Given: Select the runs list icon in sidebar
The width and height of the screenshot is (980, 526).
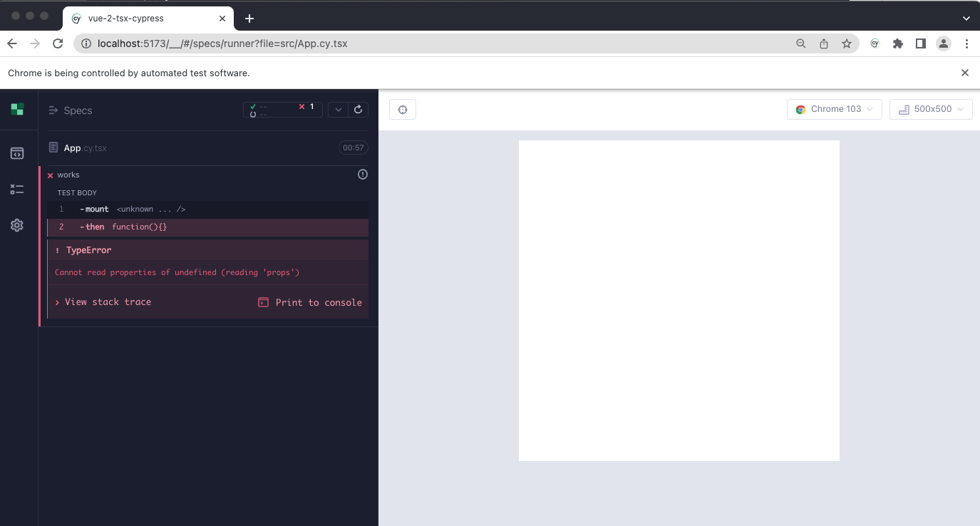Looking at the screenshot, I should tap(16, 189).
